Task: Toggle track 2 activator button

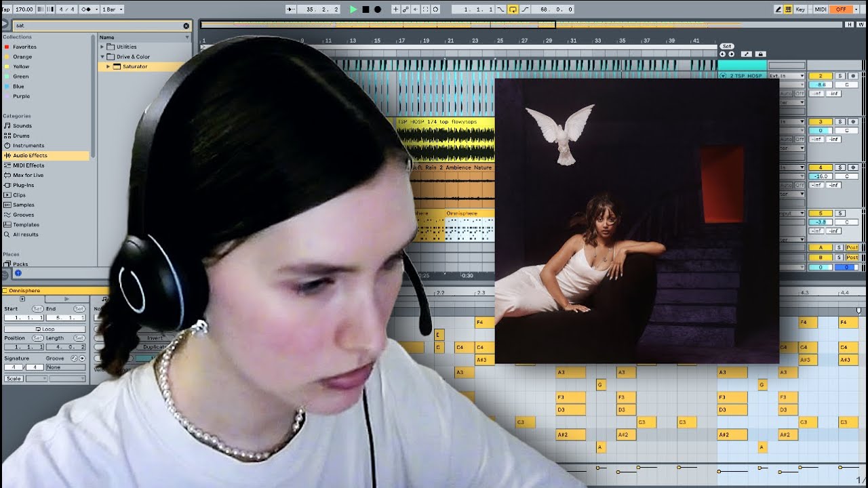Action: point(821,76)
